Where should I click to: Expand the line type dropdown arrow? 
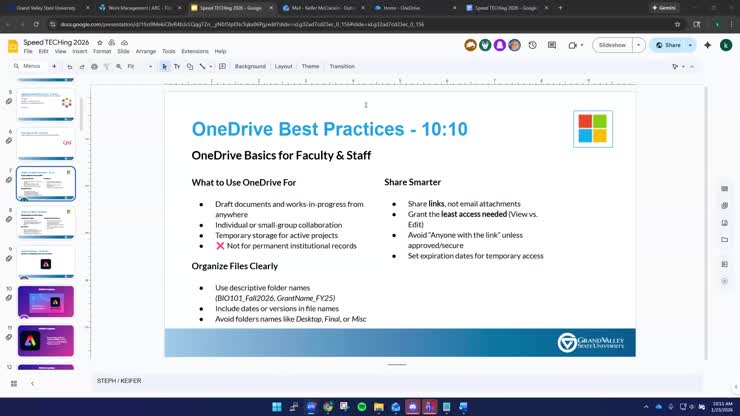(210, 67)
